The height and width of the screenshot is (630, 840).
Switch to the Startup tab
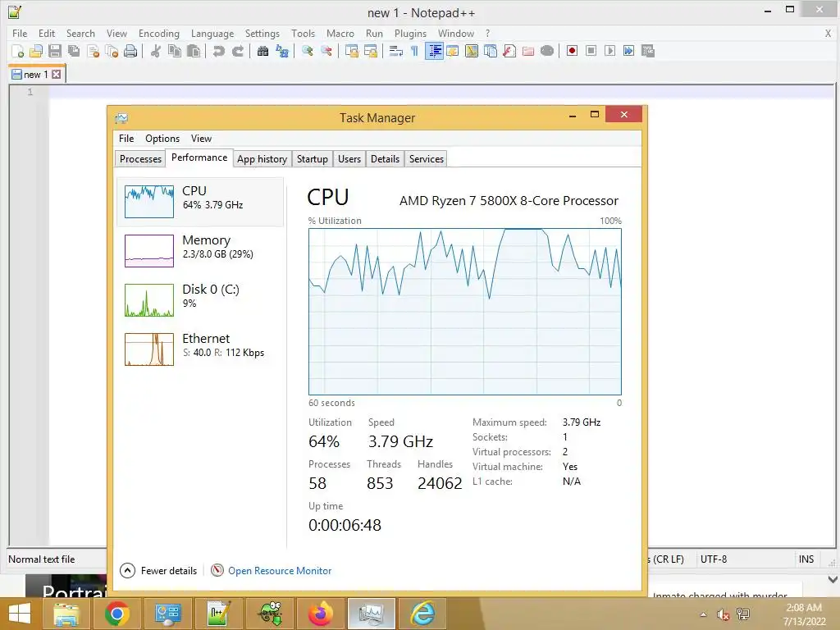pyautogui.click(x=313, y=159)
